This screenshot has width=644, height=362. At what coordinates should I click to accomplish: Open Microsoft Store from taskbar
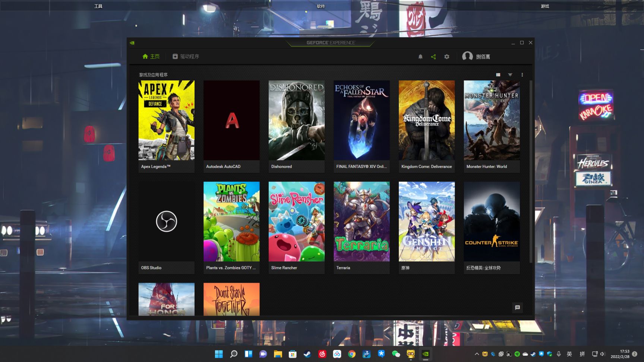point(293,354)
